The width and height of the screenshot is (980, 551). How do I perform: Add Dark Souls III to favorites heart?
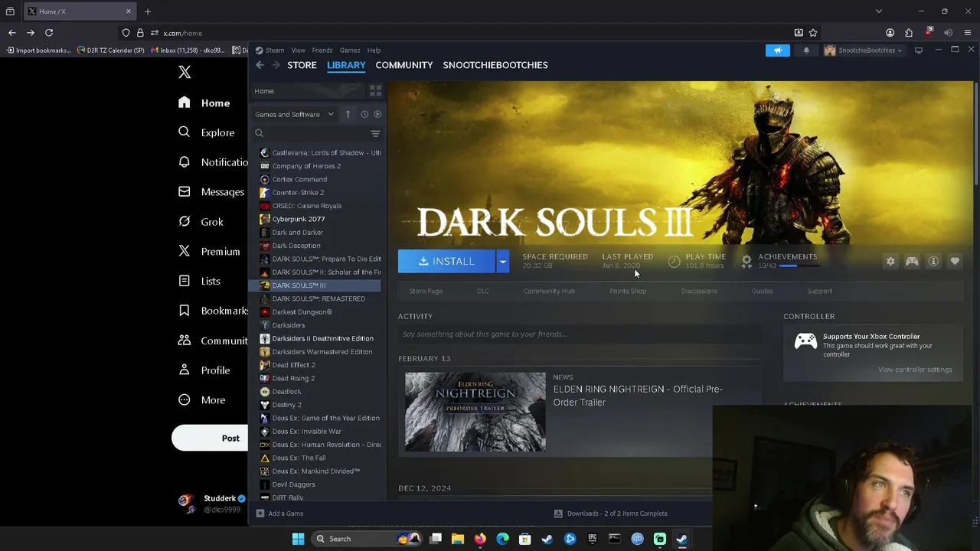click(x=955, y=262)
